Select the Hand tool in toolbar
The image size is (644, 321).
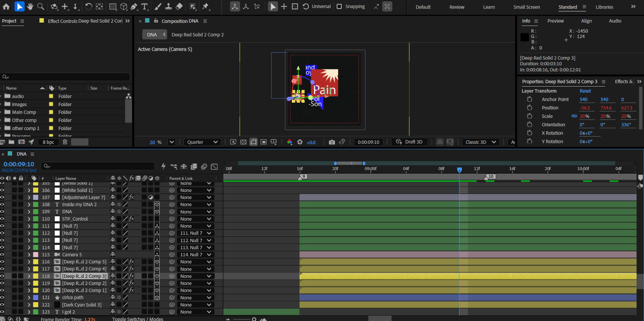[30, 6]
